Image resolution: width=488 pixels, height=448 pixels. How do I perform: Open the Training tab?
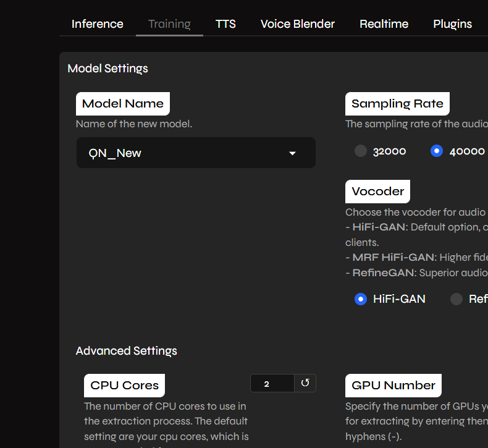[x=169, y=24]
